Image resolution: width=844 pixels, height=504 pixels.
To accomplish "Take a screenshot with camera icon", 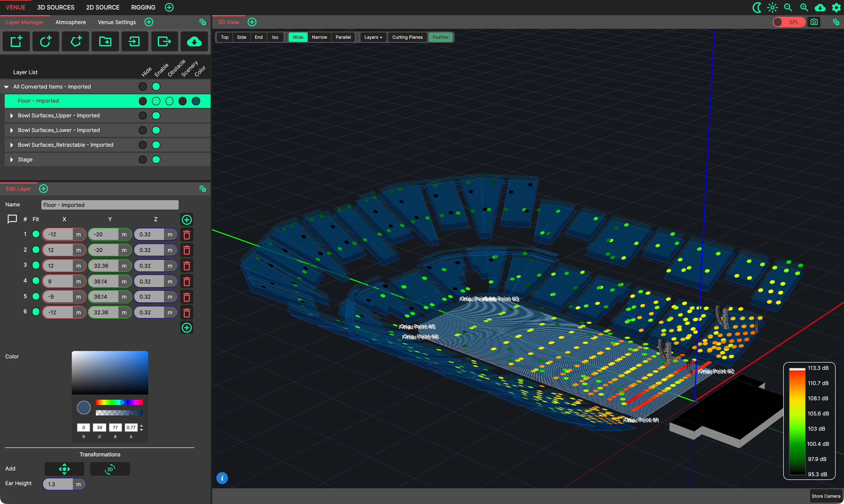I will 814,22.
